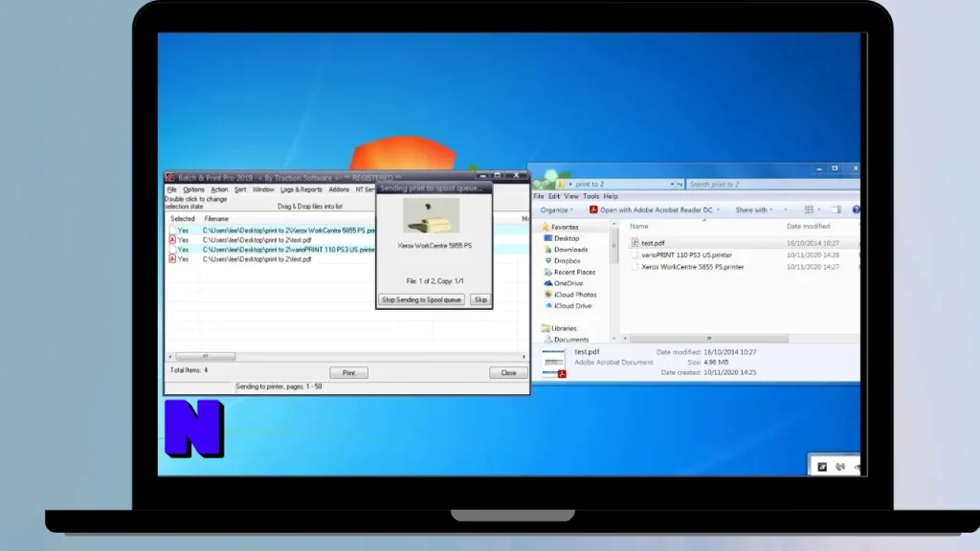Click the Filename column header in Batch list
Screen dimensions: 980x551
coord(216,219)
